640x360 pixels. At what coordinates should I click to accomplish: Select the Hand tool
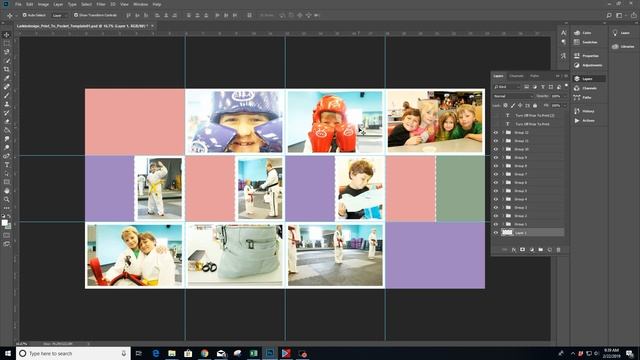7,191
